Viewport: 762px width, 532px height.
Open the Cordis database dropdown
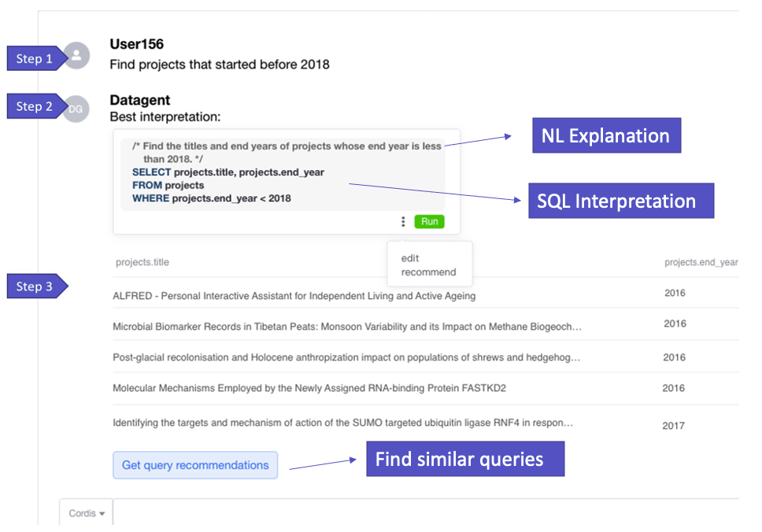click(87, 513)
